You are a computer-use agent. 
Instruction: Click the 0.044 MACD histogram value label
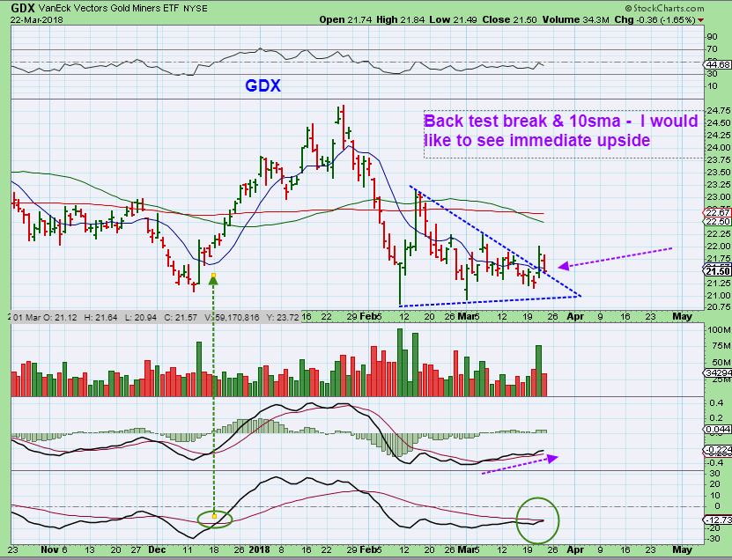(719, 430)
